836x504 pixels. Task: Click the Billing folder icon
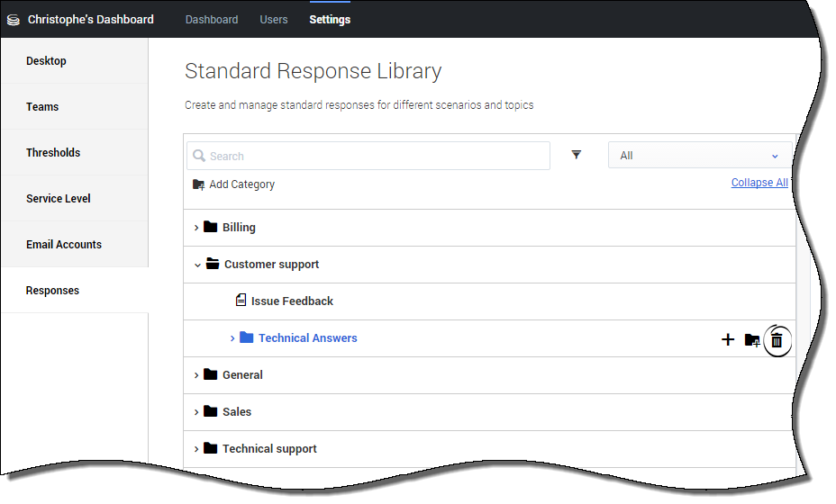click(x=211, y=227)
